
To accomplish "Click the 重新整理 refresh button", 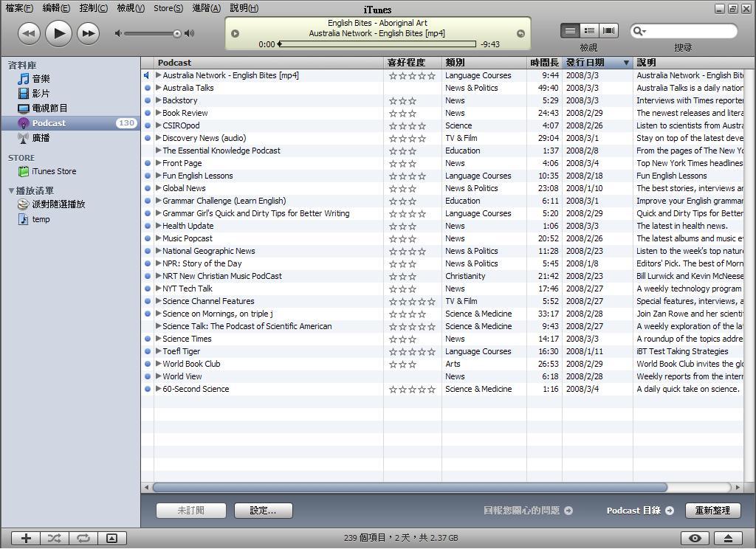I will 712,511.
